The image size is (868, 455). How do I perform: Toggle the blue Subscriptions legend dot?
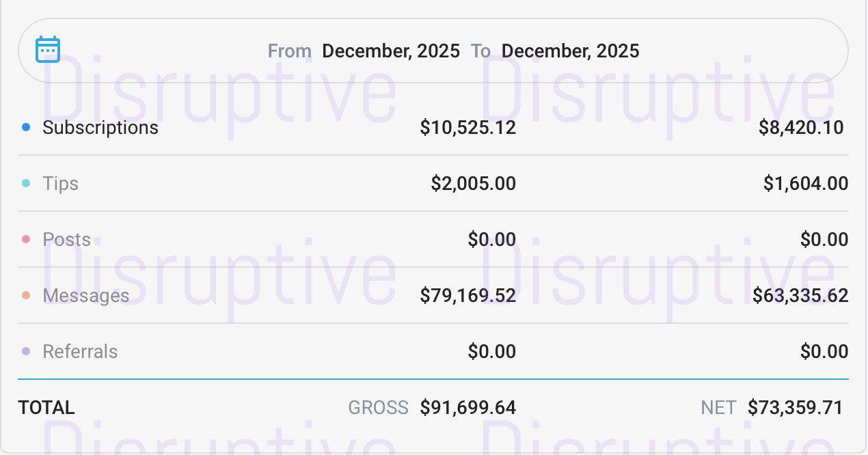click(x=26, y=127)
